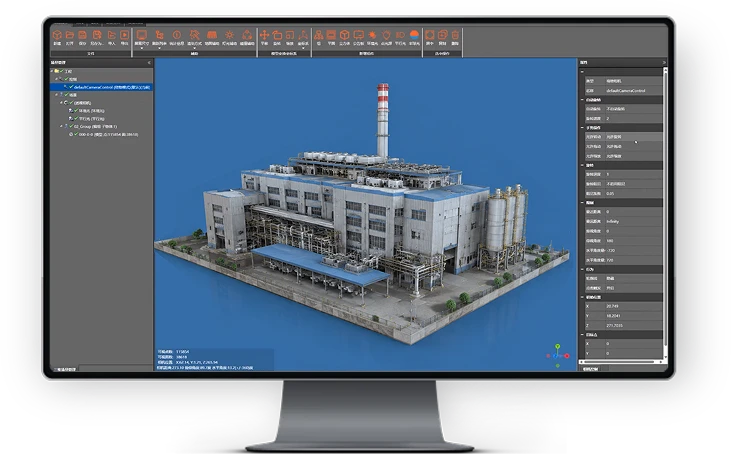This screenshot has height=454, width=732.
Task: Toggle checkmark of the 000-0-0 model node
Action: coord(76,134)
